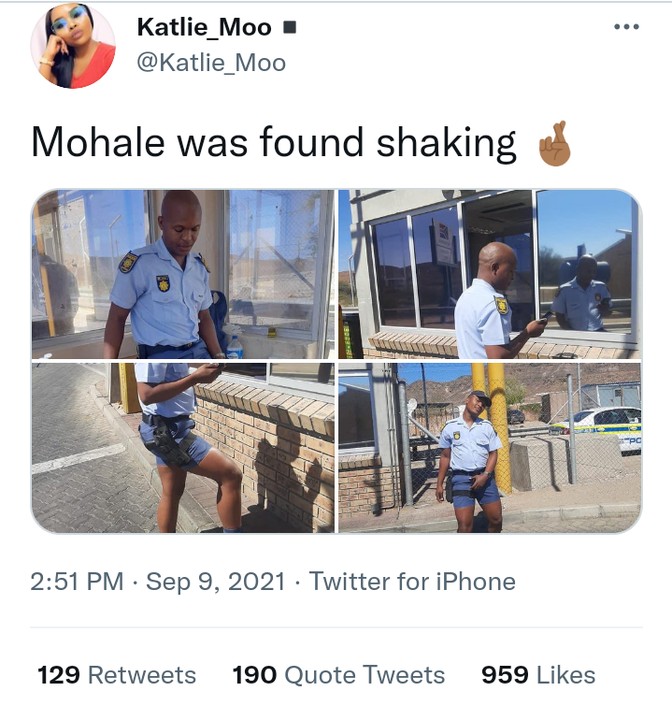Click the white notice sign on the window

tap(444, 243)
